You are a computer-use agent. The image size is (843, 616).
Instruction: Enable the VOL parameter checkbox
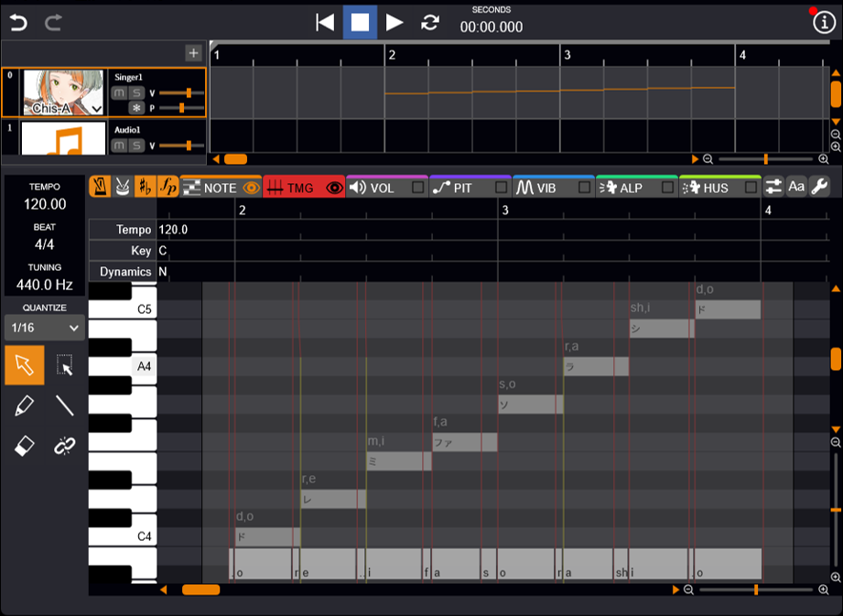tap(418, 188)
